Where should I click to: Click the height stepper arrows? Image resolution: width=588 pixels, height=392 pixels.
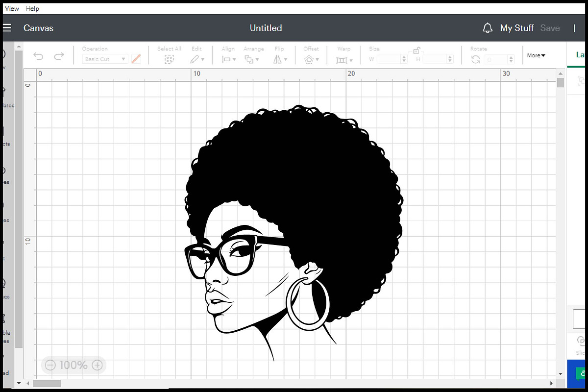pyautogui.click(x=450, y=59)
